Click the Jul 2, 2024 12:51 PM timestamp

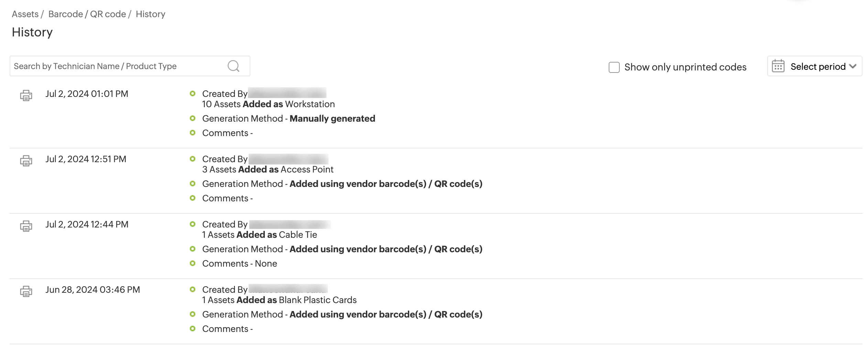point(86,159)
